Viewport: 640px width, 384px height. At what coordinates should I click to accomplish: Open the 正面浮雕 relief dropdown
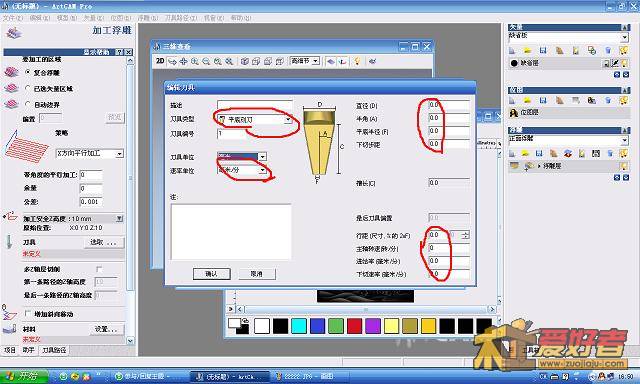[625, 140]
